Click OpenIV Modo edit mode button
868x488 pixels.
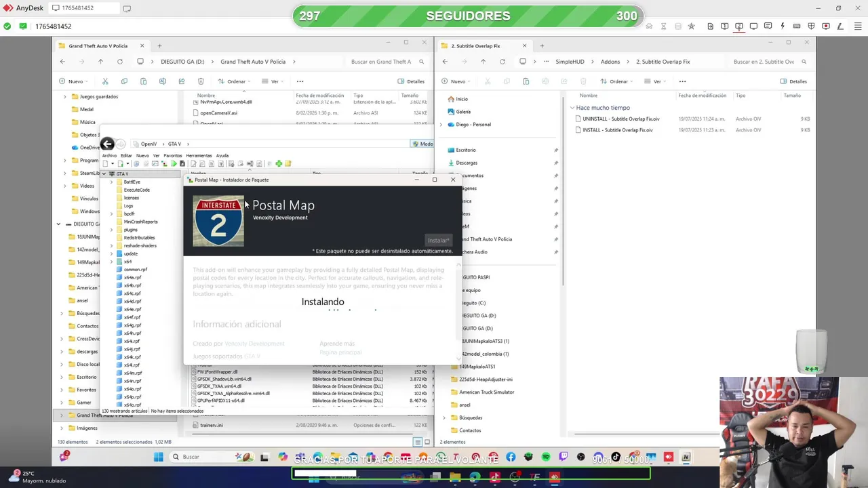coord(422,144)
